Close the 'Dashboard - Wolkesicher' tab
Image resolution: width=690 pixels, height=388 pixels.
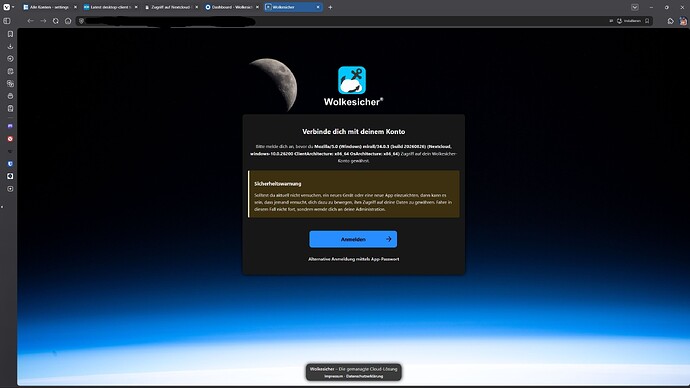pyautogui.click(x=257, y=7)
